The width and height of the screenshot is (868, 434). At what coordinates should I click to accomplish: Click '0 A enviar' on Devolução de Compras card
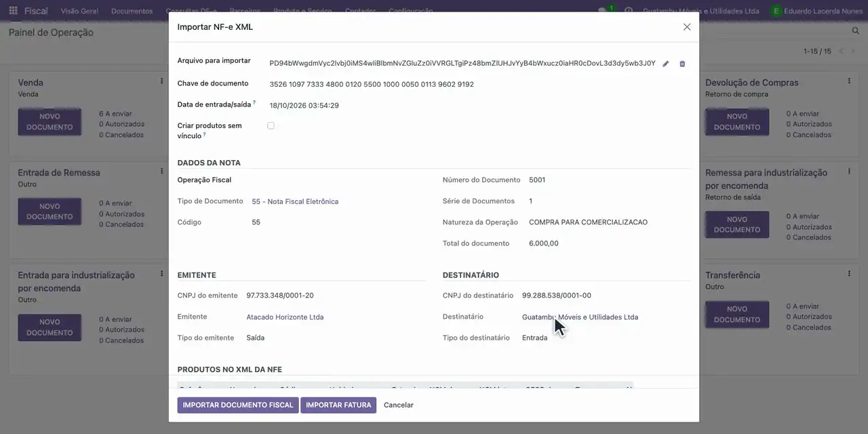point(803,114)
